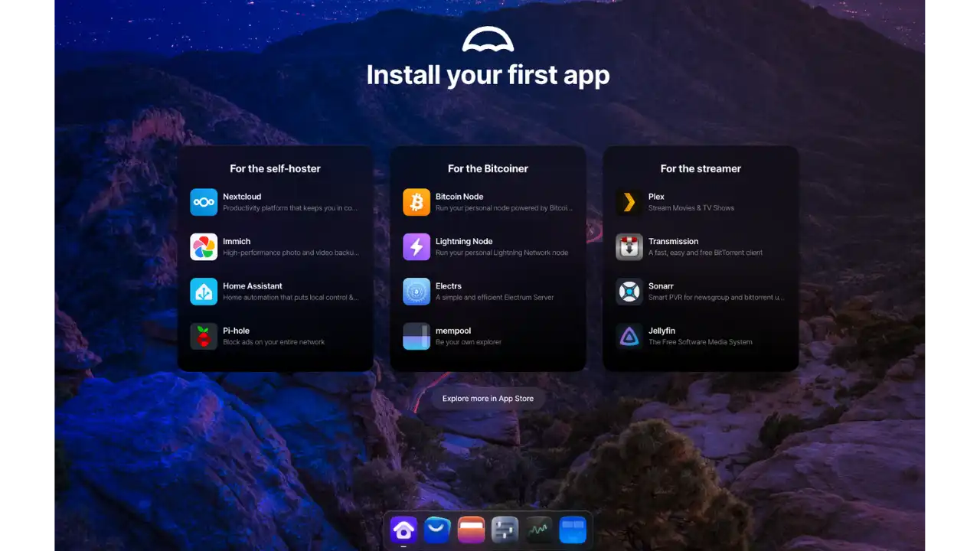Image resolution: width=980 pixels, height=551 pixels.
Task: Open the Widgets icon in the dock
Action: [x=573, y=530]
